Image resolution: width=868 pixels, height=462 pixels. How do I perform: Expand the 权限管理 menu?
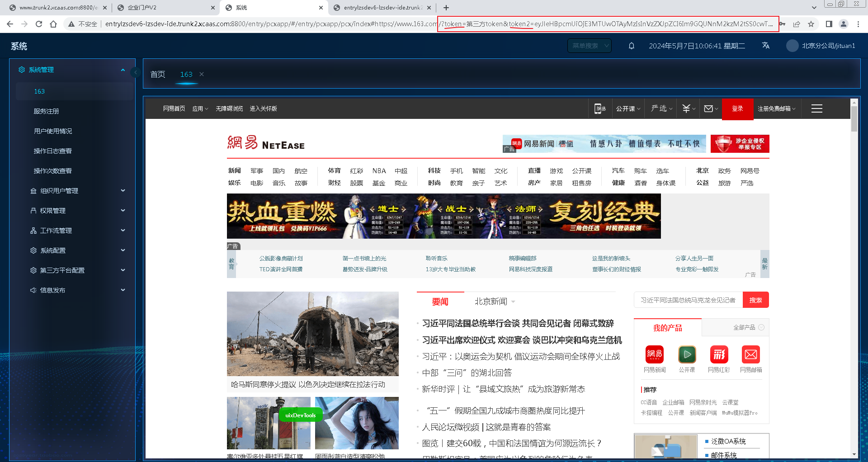pyautogui.click(x=75, y=211)
